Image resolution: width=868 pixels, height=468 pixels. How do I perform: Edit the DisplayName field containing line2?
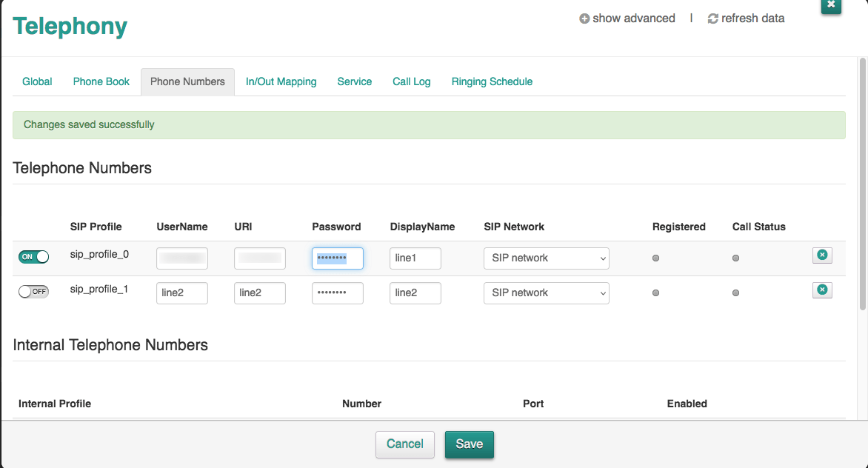click(415, 293)
